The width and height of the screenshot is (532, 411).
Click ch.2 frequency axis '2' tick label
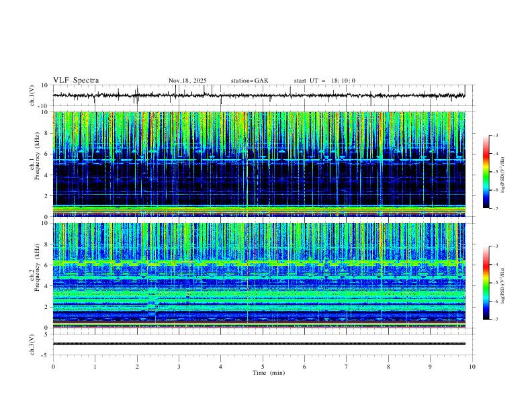47,307
